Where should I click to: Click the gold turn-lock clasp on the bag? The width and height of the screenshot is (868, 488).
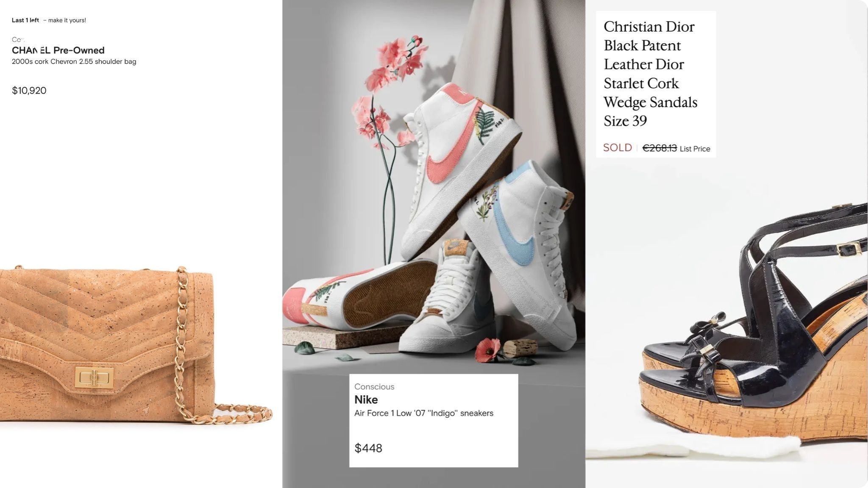[x=95, y=377]
